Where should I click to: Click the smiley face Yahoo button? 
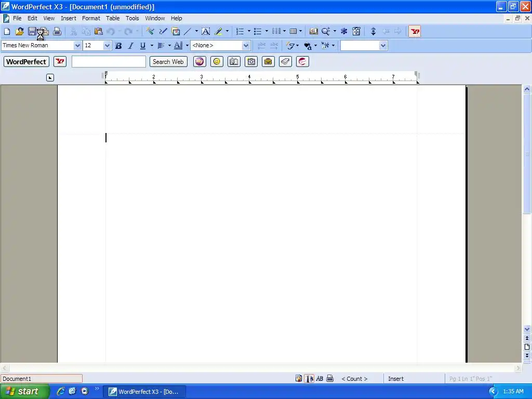(217, 62)
